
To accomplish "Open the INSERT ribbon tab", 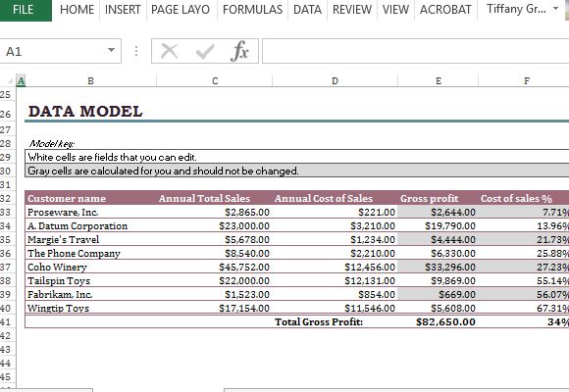I will point(123,10).
